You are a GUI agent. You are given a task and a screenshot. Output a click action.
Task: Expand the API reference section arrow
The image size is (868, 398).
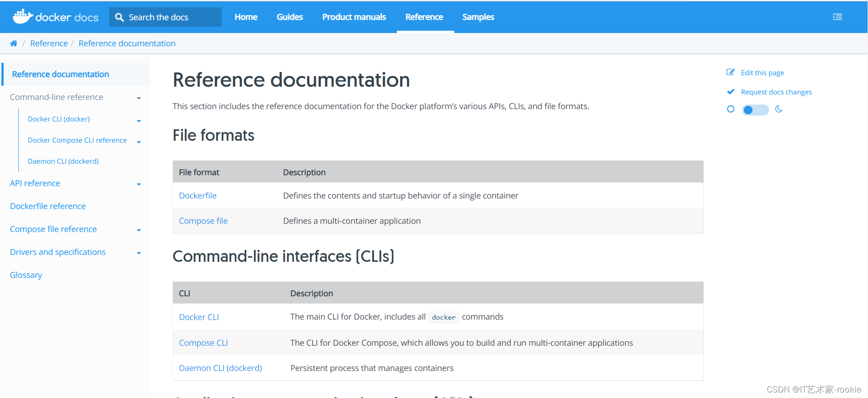point(139,184)
